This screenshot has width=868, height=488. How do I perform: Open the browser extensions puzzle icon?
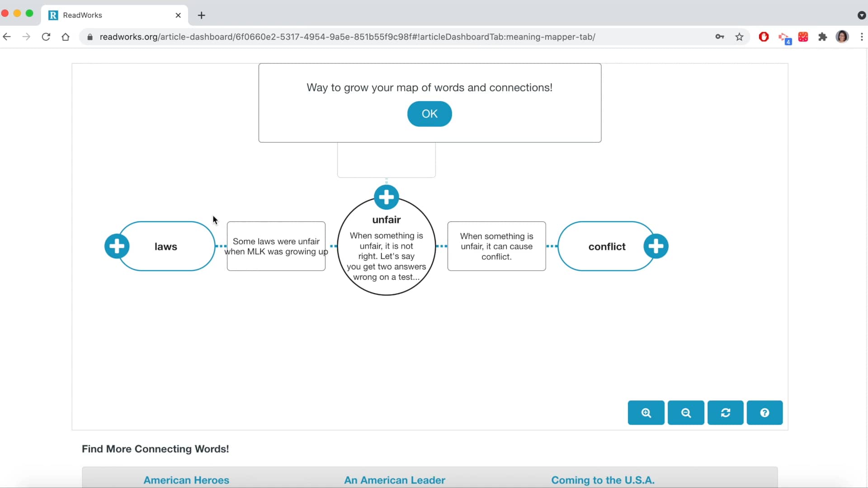[822, 37]
